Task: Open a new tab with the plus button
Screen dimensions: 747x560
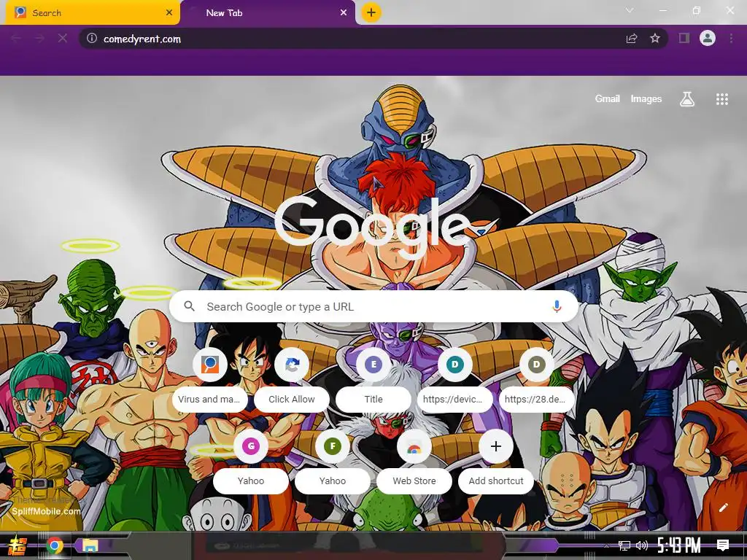Action: [x=371, y=12]
